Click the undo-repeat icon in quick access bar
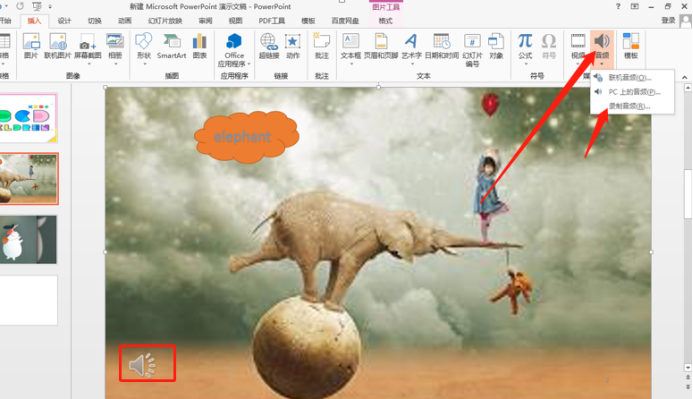 [x=20, y=6]
